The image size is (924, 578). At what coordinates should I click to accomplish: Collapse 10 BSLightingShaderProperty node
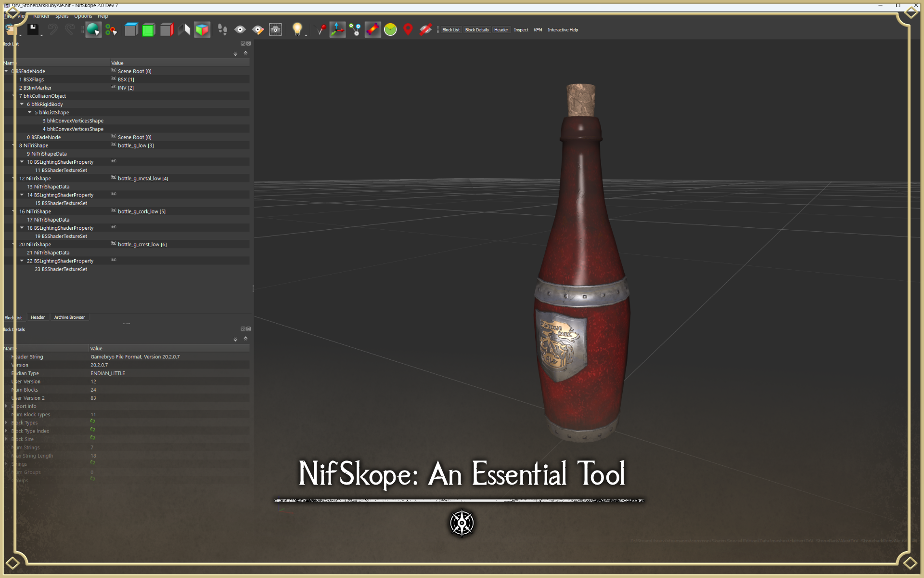[22, 162]
